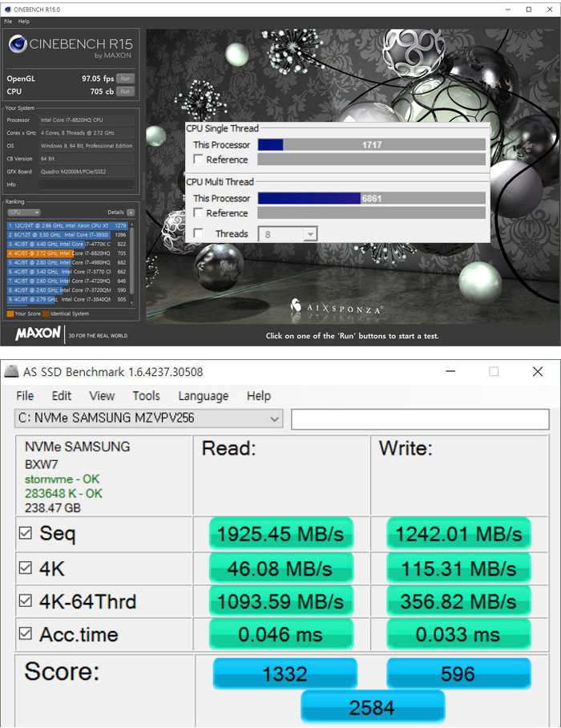Click 4K-64Thrd read result 1093.59 MB/s

(x=280, y=601)
